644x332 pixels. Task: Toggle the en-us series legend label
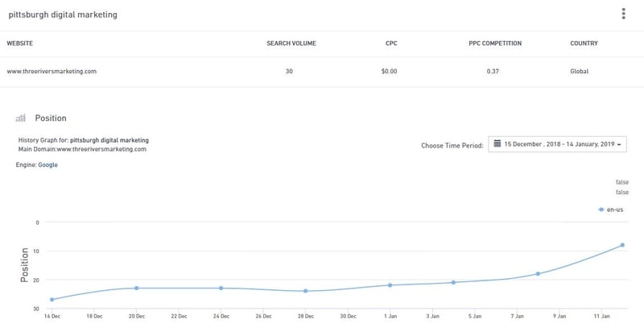coord(615,209)
